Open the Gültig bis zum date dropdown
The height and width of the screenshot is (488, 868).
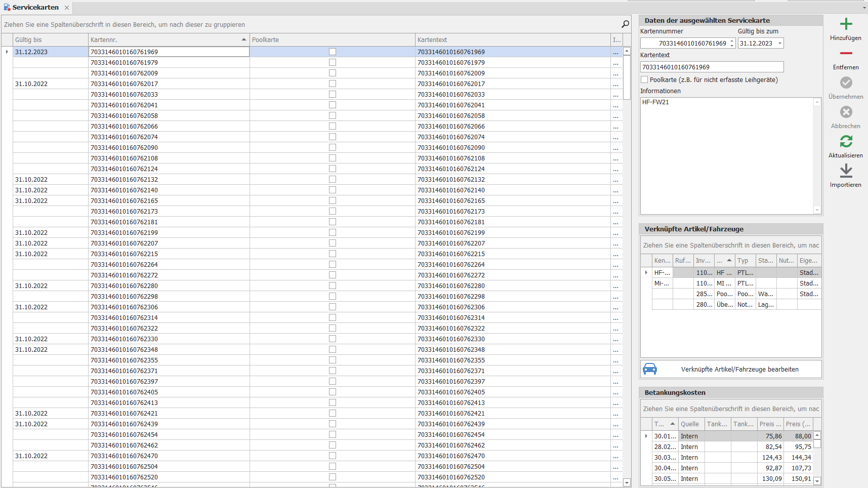pos(779,44)
